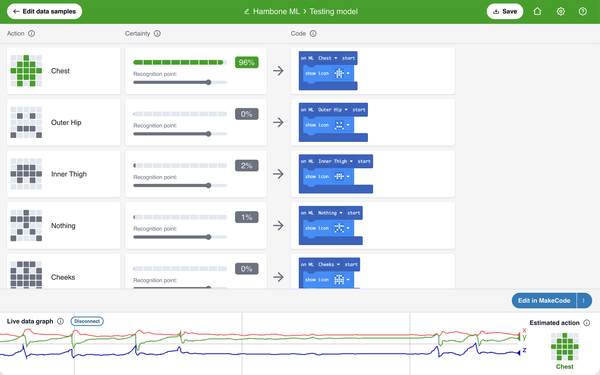600x375 pixels.
Task: Open show icon dropdown in Outer Hip block
Action: tap(342, 125)
